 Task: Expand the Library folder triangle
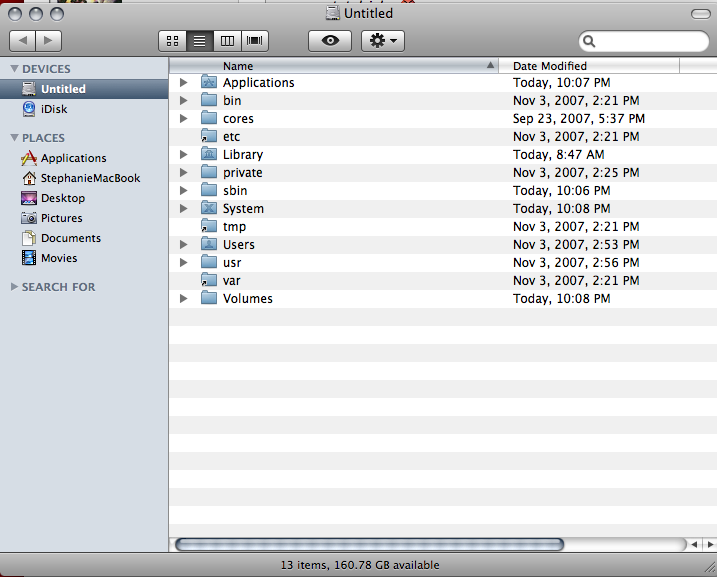[183, 155]
